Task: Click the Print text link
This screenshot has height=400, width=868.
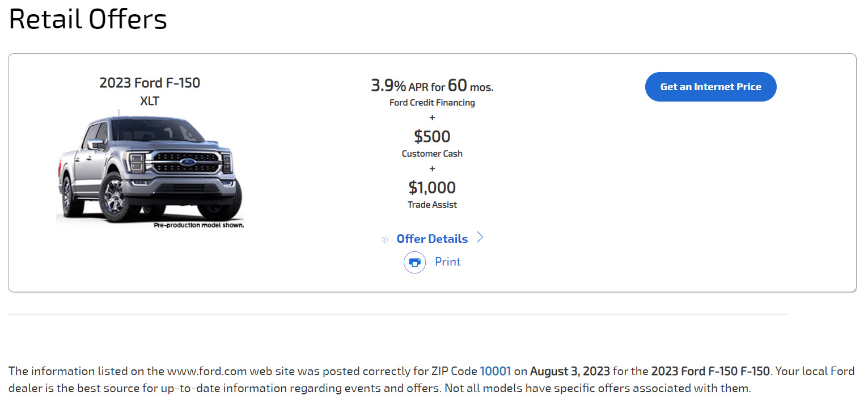Action: (448, 262)
